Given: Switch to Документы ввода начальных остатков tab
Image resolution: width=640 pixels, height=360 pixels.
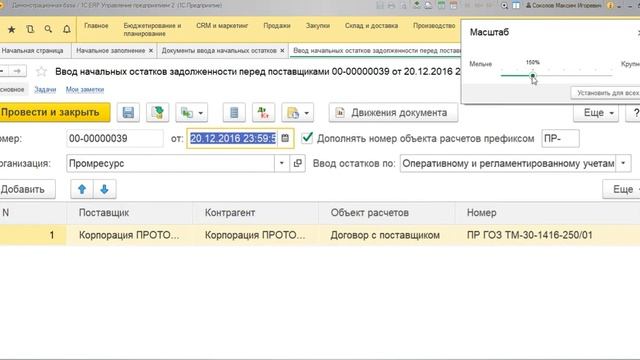Looking at the screenshot, I should click(219, 51).
